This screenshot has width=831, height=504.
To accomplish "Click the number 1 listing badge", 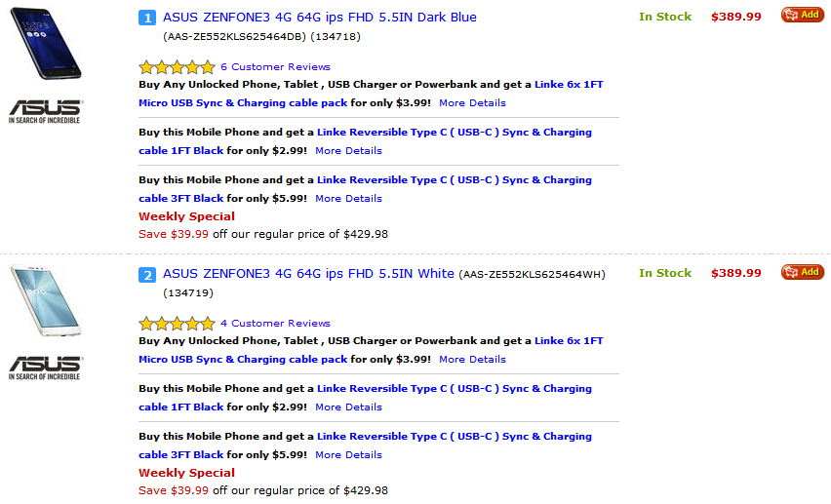I will tap(147, 18).
